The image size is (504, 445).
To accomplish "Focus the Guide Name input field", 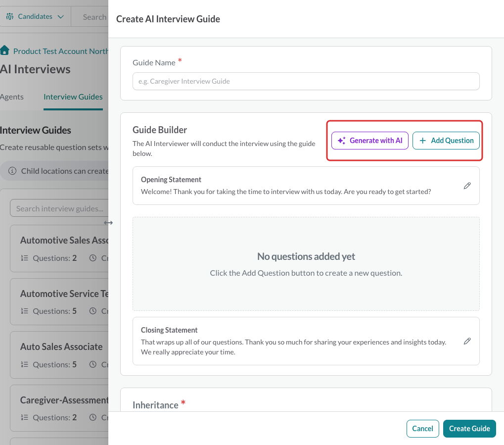I will (x=306, y=81).
